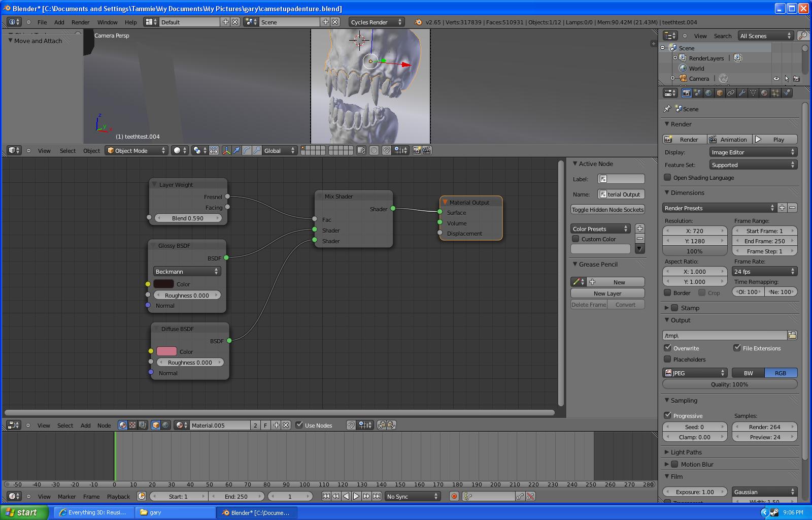The height and width of the screenshot is (520, 812).
Task: Click the OpenGL render animation clapper icon
Action: (427, 150)
